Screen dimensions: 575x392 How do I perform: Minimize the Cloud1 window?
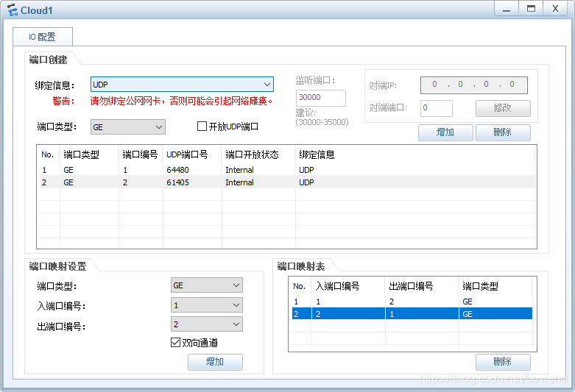tap(507, 9)
